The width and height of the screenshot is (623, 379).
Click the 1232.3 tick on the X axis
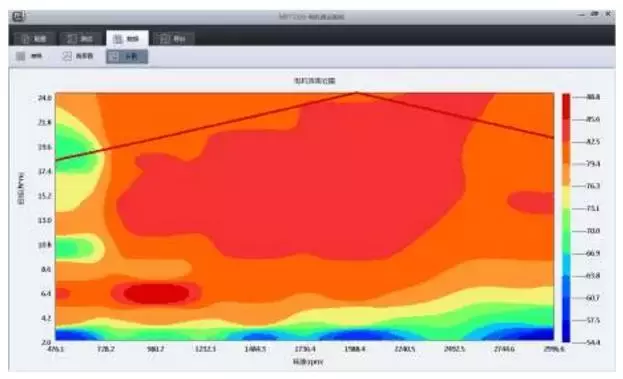click(x=205, y=349)
